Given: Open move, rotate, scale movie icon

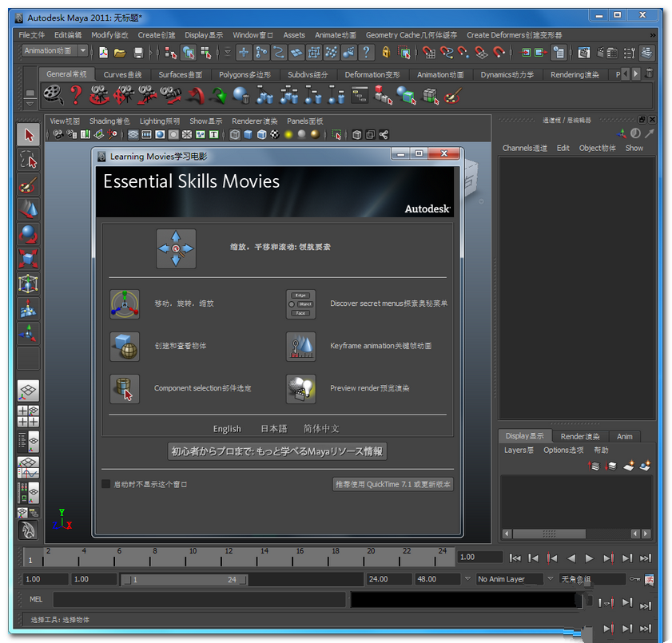Looking at the screenshot, I should tap(125, 304).
